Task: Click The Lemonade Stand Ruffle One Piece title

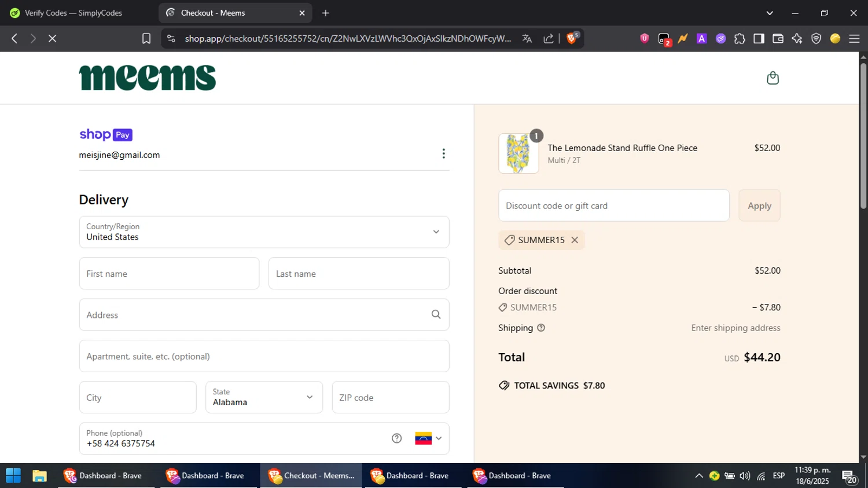Action: tap(623, 148)
